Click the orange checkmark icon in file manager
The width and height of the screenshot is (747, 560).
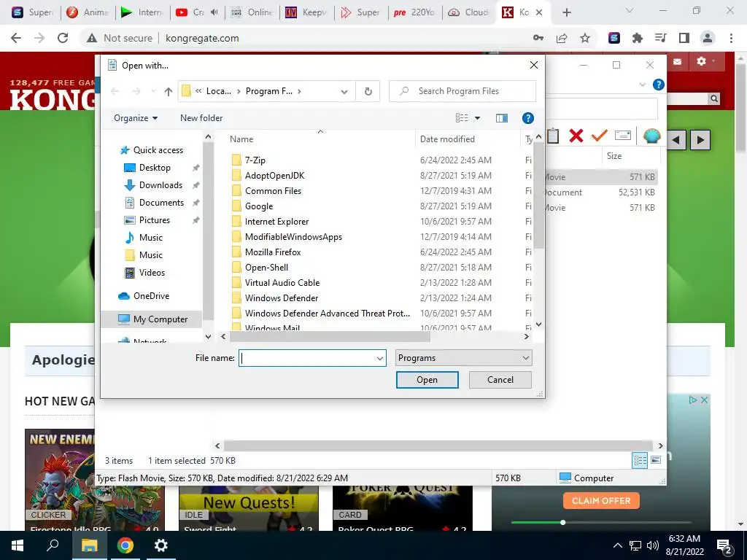click(600, 136)
